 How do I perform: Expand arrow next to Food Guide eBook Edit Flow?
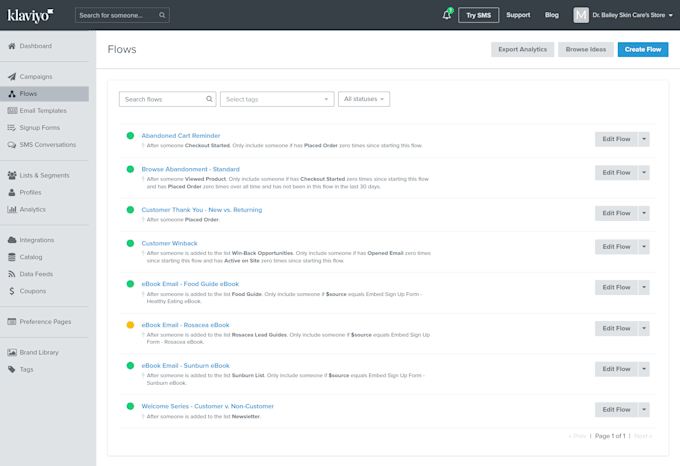point(644,287)
